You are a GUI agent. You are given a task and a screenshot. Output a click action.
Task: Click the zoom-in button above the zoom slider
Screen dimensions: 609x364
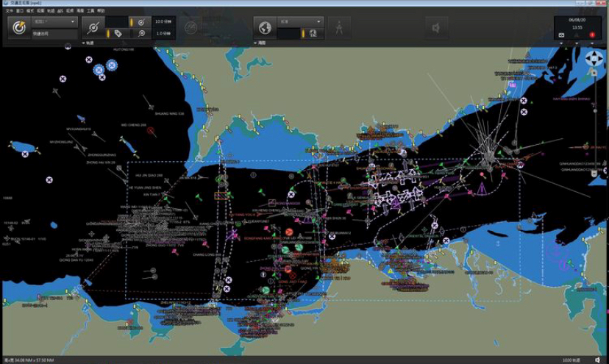pyautogui.click(x=594, y=72)
